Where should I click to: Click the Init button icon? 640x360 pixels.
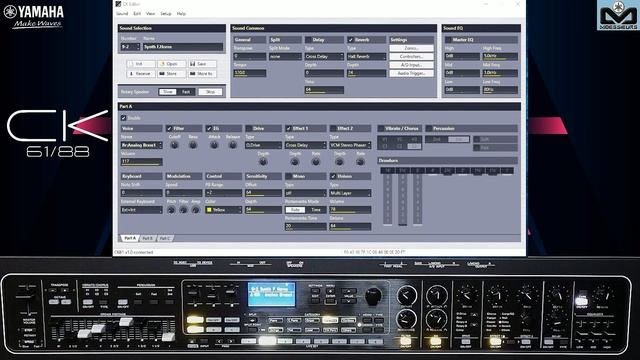[x=131, y=64]
